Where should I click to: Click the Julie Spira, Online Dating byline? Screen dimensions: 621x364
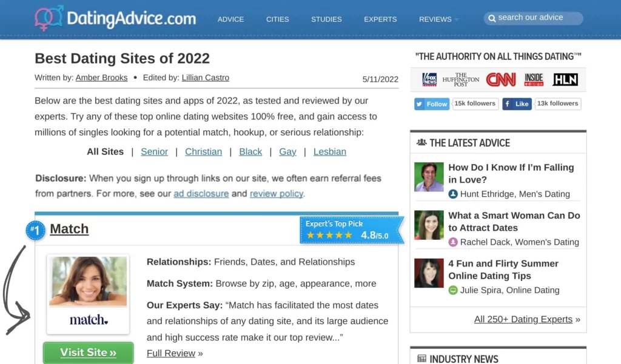(509, 290)
